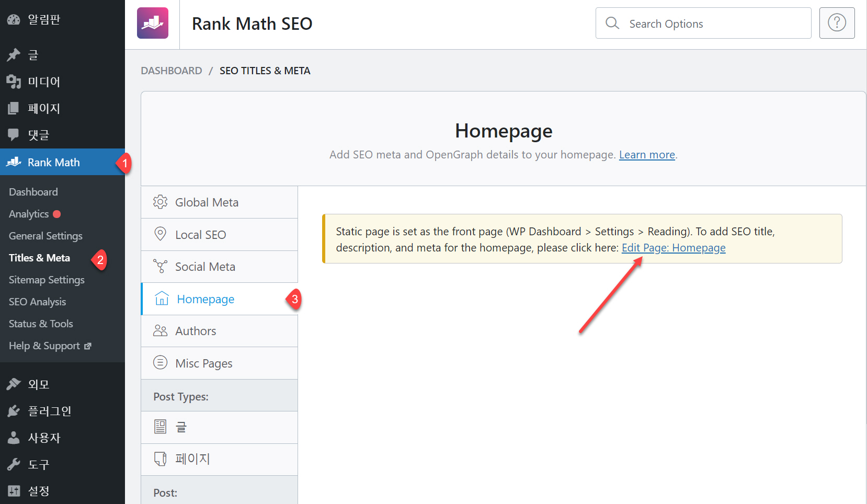The image size is (867, 504).
Task: Open the help question mark button
Action: pos(837,23)
